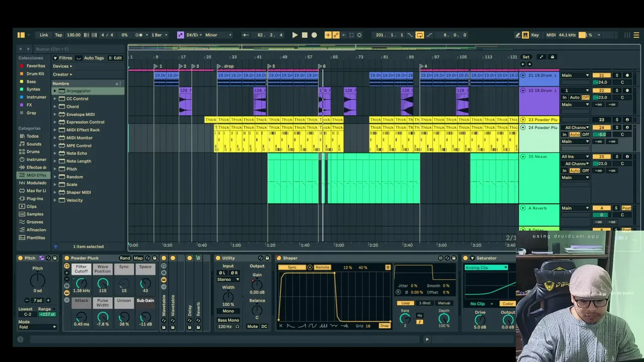Stop playback with the Stop button

pos(304,35)
